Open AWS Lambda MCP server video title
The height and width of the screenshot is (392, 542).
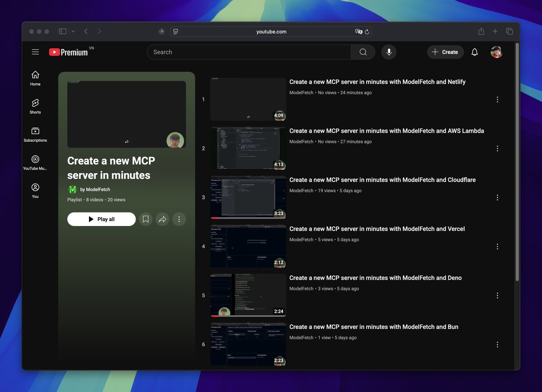[x=387, y=131]
